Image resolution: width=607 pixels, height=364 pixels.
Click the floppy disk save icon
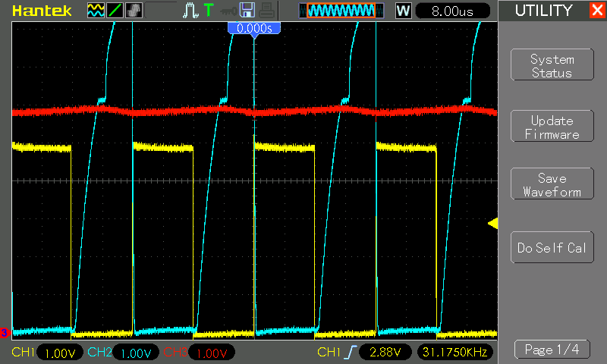click(x=247, y=11)
